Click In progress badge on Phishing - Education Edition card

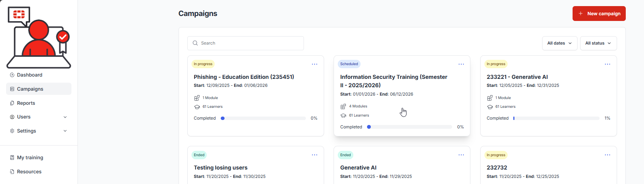click(x=203, y=64)
